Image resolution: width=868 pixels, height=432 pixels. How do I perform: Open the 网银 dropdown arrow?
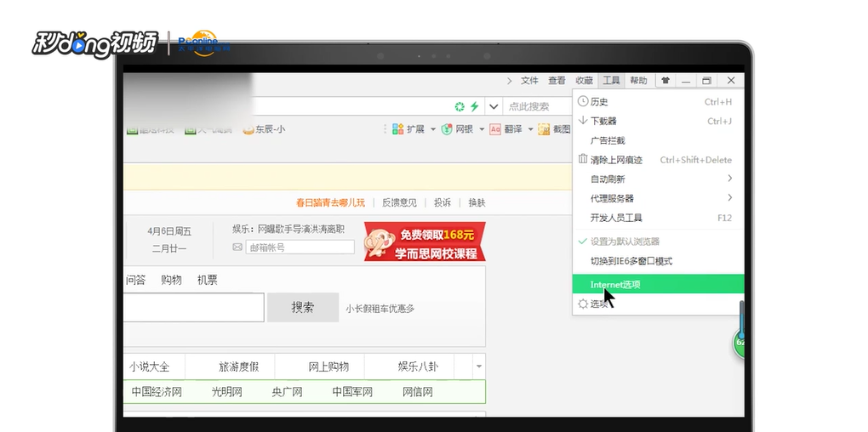[482, 129]
